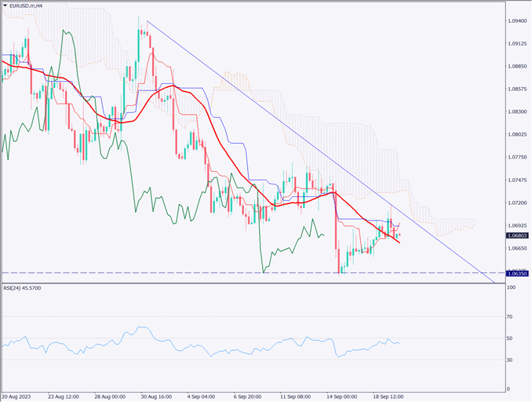The image size is (532, 402).
Task: Click the separator between price chart and RSI
Action: [x=251, y=283]
